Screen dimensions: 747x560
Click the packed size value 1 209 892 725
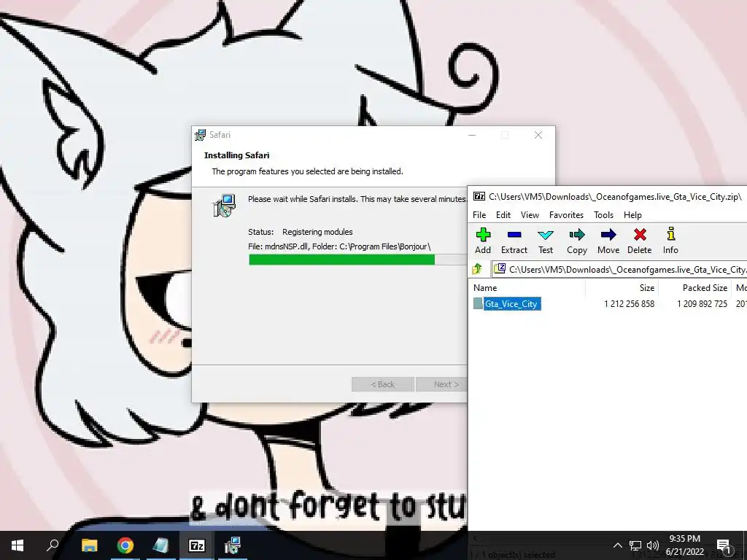pyautogui.click(x=702, y=304)
